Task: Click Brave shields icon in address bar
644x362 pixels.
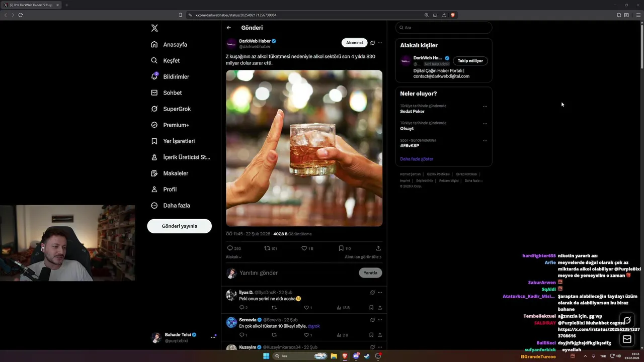Action: coord(453,15)
